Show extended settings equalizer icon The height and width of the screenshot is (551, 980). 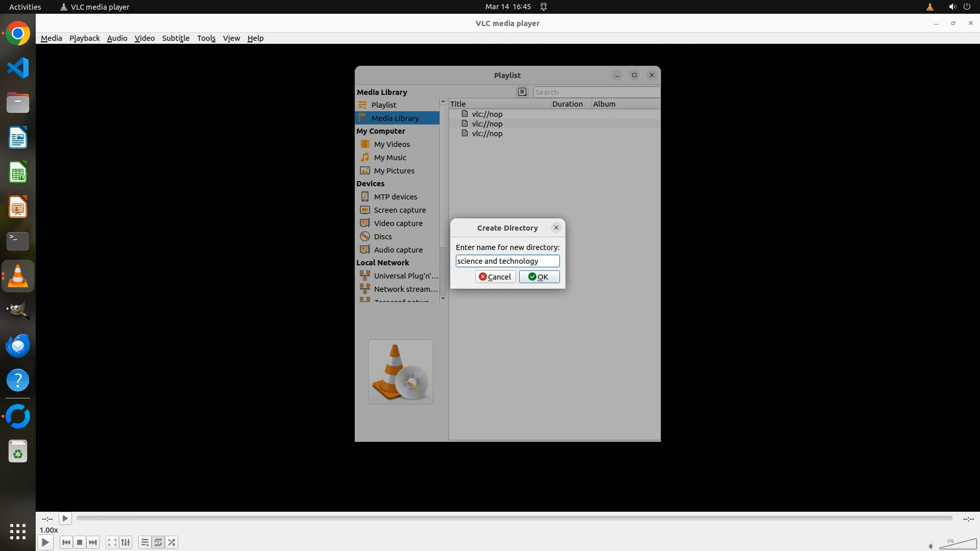pos(126,542)
